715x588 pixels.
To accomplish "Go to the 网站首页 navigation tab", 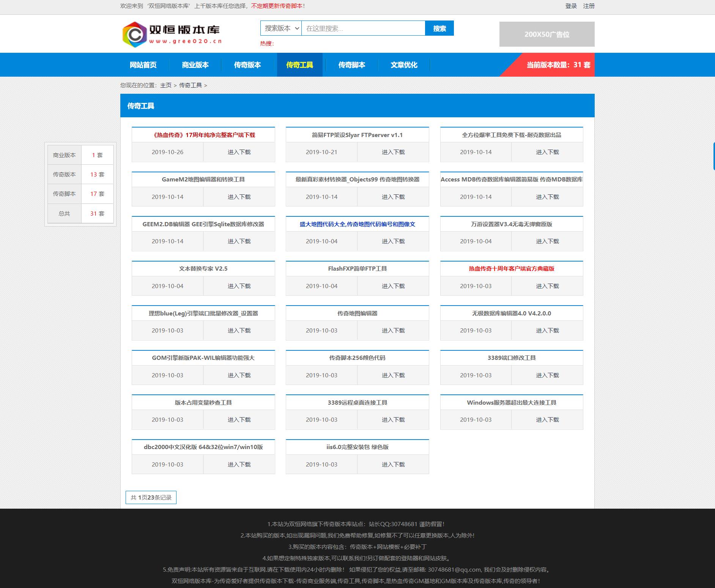I will [143, 65].
